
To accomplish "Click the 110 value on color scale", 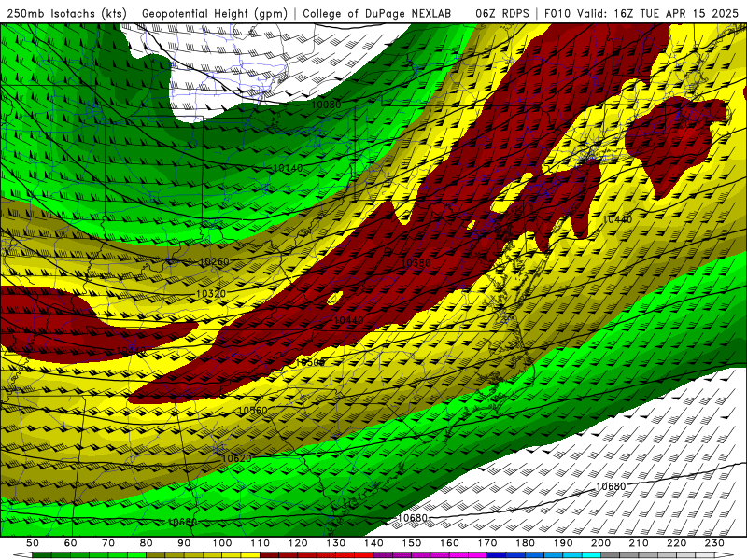I will (x=261, y=543).
